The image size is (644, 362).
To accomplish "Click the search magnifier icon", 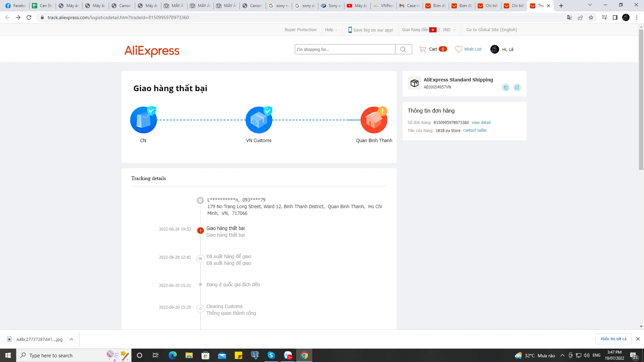I will [403, 49].
